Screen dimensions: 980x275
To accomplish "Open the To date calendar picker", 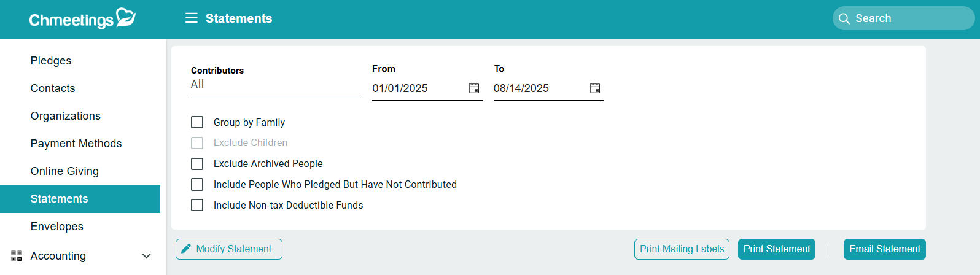I will tap(595, 88).
